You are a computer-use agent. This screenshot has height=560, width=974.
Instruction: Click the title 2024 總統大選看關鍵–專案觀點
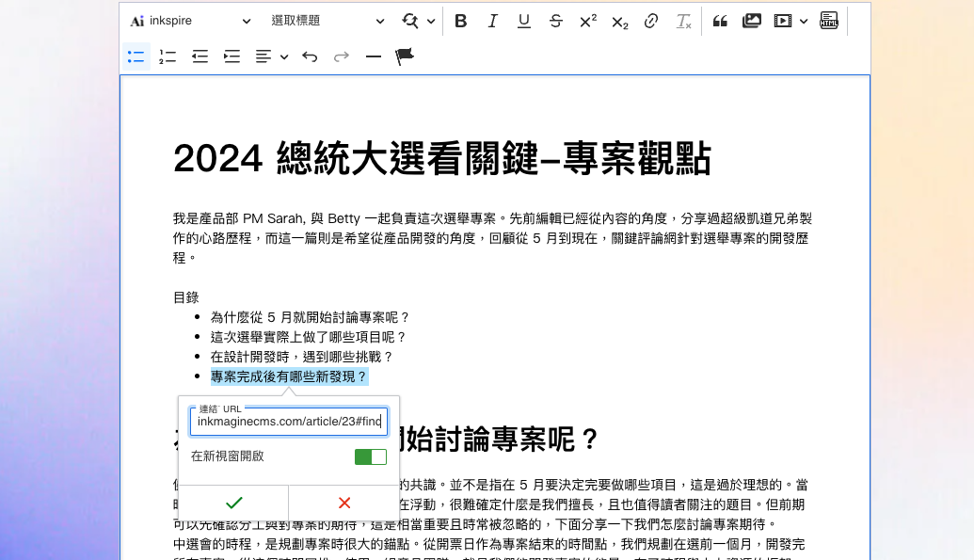(x=442, y=158)
